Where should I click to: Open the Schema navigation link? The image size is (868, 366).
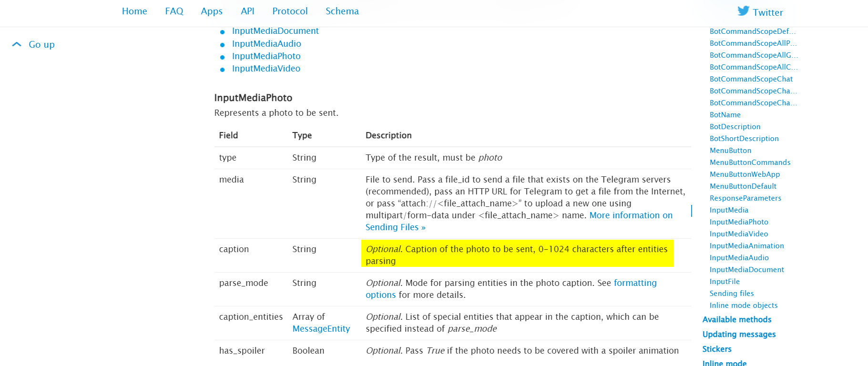[x=342, y=11]
